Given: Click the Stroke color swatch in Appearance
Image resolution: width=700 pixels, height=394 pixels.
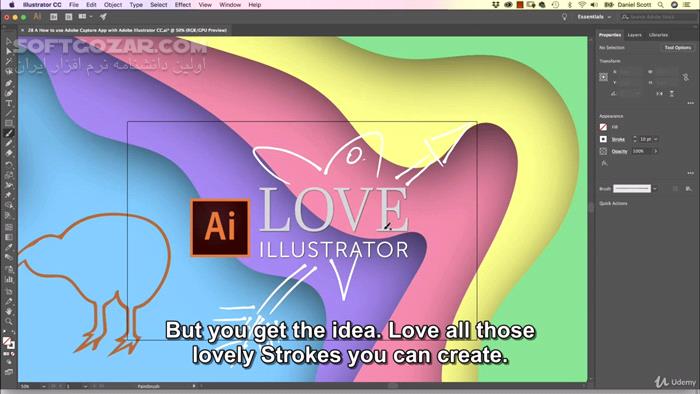Looking at the screenshot, I should click(604, 139).
